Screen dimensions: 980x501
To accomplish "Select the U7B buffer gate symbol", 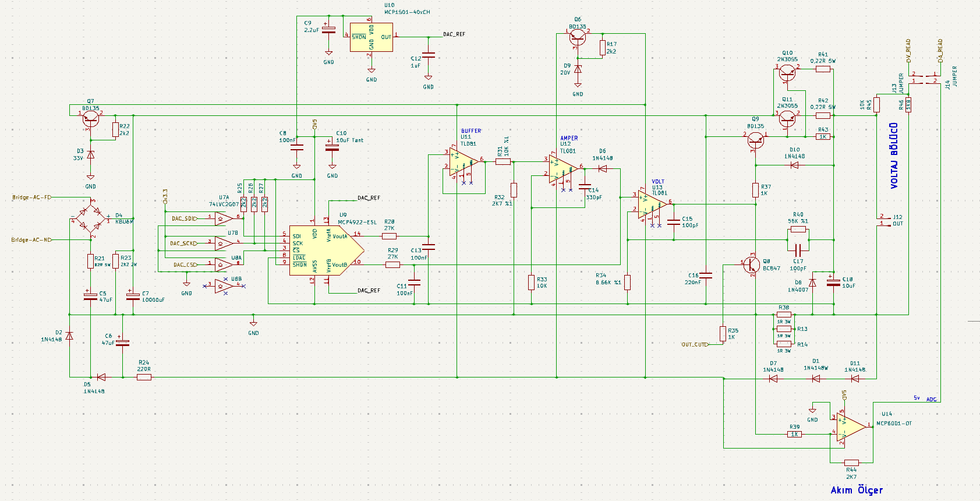I will click(x=224, y=242).
